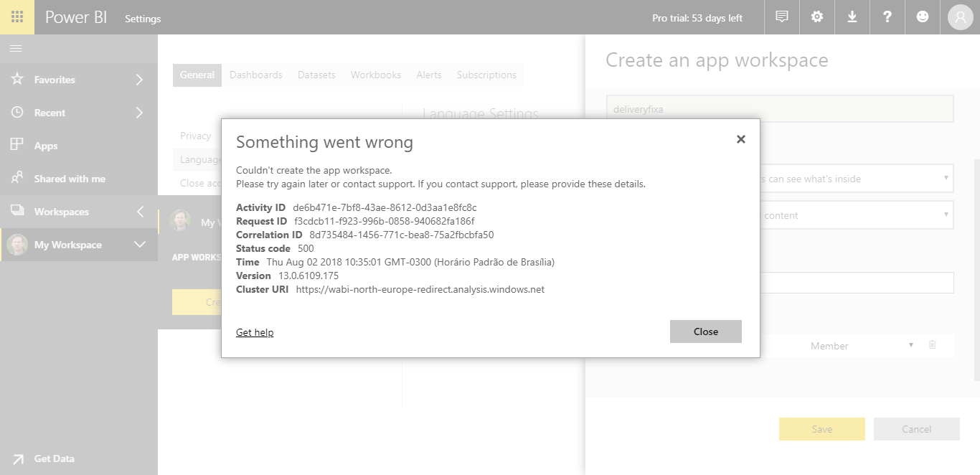Open the settings gear icon
Image resolution: width=980 pixels, height=475 pixels.
pos(817,17)
